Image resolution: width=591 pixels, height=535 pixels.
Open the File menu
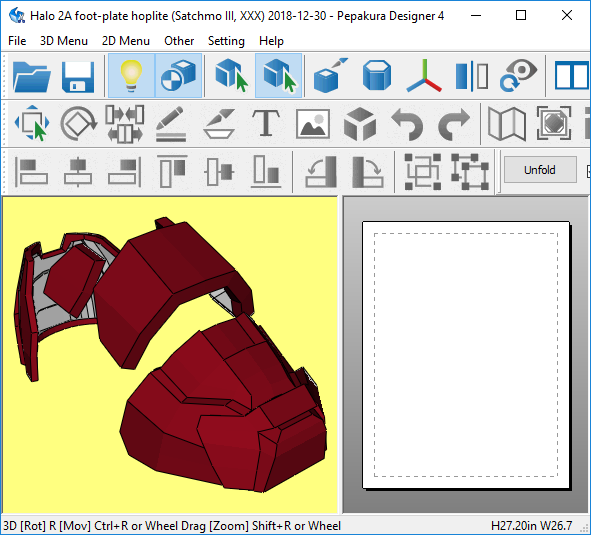pos(17,41)
